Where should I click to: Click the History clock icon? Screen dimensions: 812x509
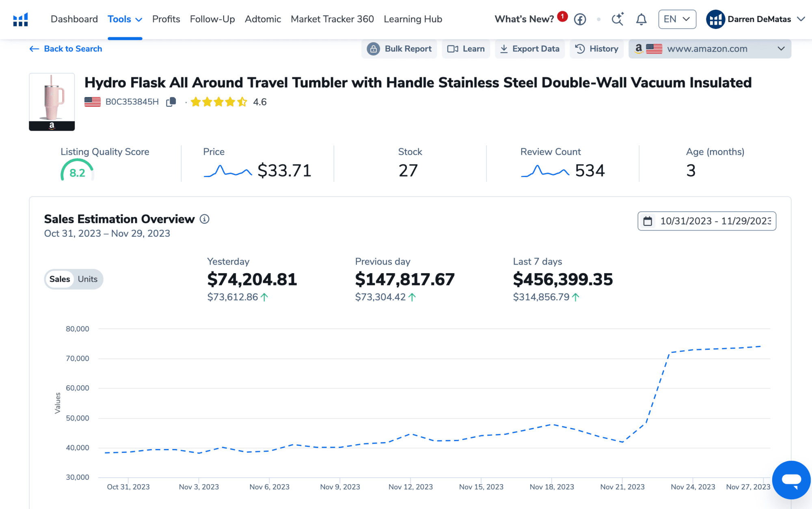[580, 49]
